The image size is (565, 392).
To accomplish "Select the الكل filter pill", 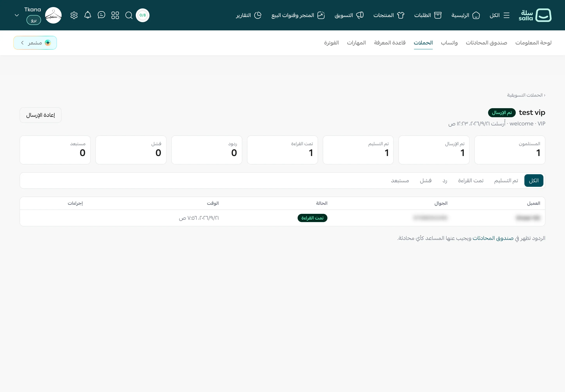I will (x=534, y=181).
